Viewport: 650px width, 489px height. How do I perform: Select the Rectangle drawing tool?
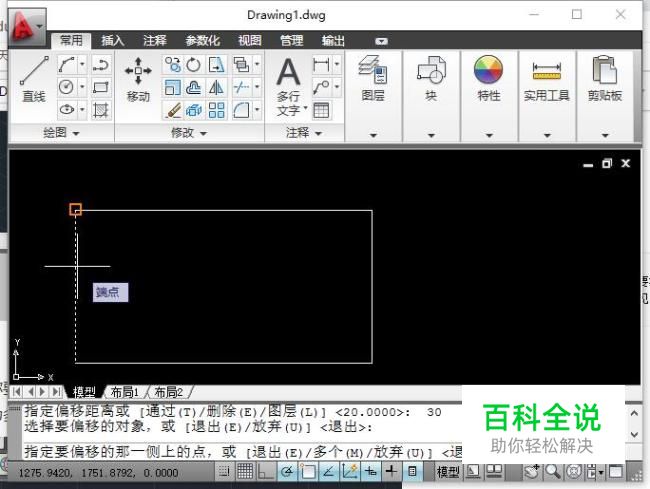(x=101, y=87)
